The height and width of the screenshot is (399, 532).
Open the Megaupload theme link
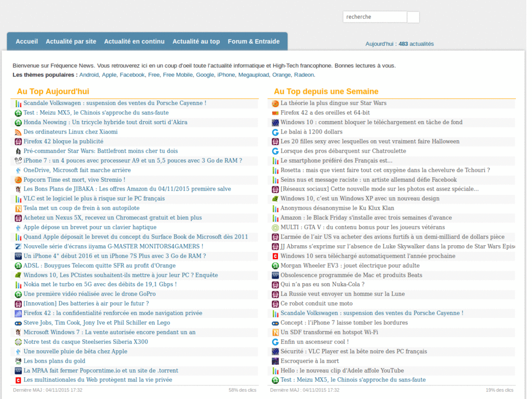(x=254, y=75)
